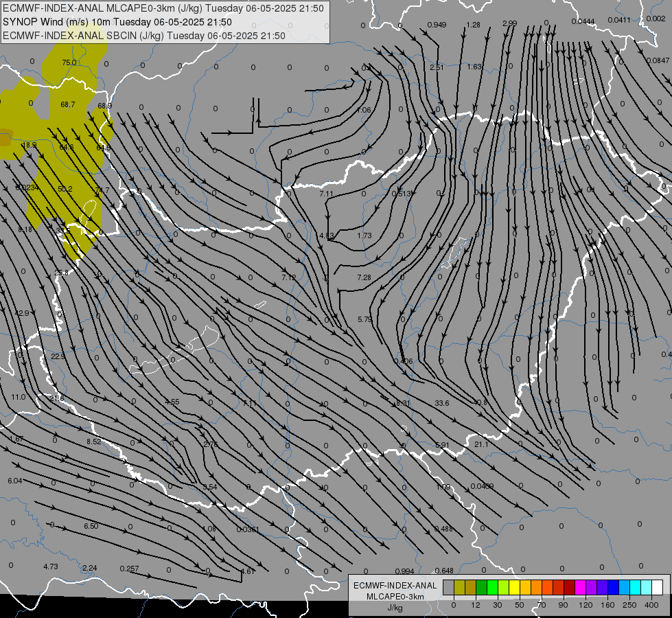The width and height of the screenshot is (672, 618).
Task: Click the 4.55 grid value
Action: (x=172, y=402)
